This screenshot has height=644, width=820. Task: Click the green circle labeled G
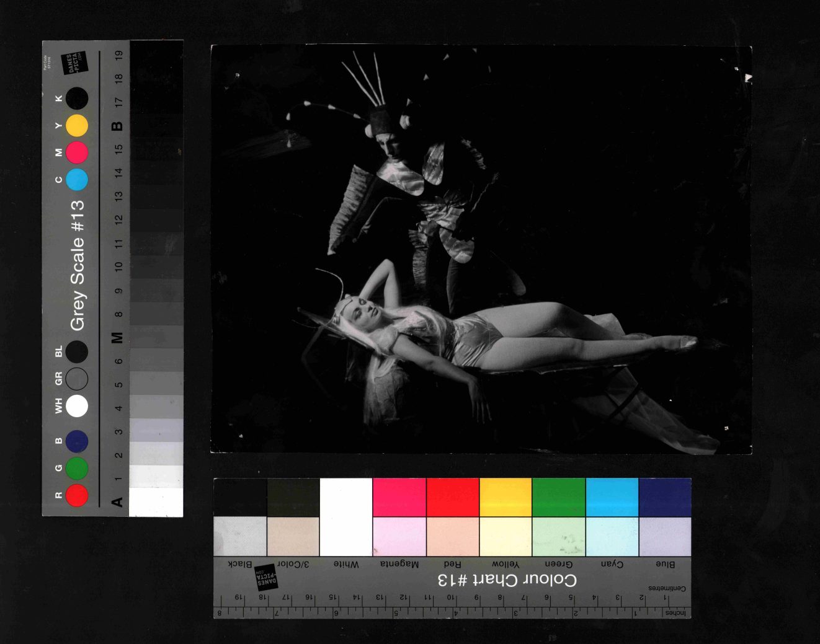click(x=77, y=468)
